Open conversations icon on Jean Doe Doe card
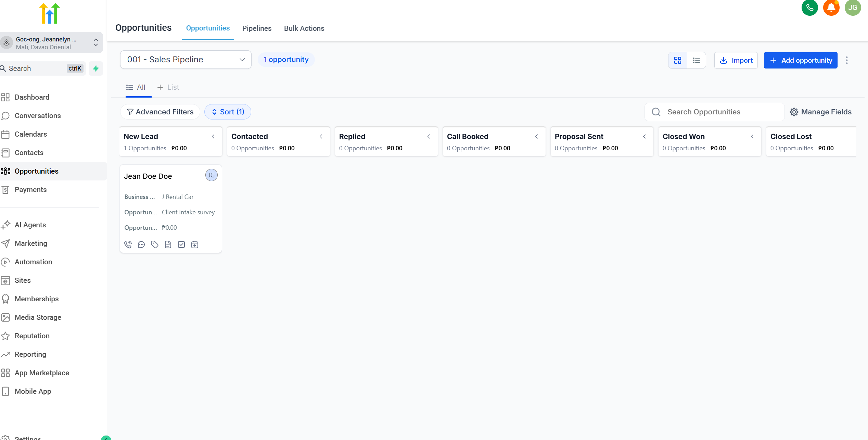The width and height of the screenshot is (868, 440). [x=141, y=244]
